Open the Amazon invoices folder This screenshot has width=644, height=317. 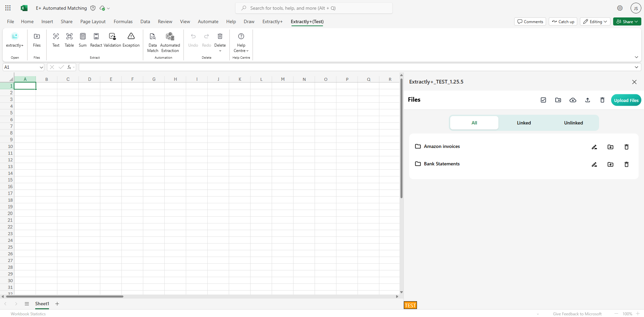[x=441, y=146]
